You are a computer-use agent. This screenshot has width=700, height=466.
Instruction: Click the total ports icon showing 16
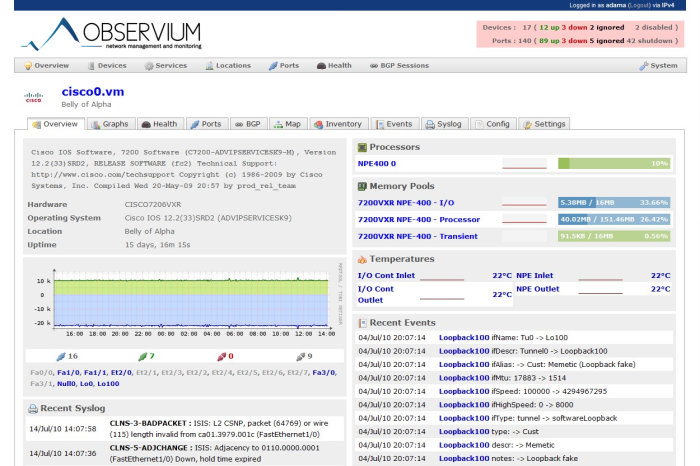tap(61, 356)
